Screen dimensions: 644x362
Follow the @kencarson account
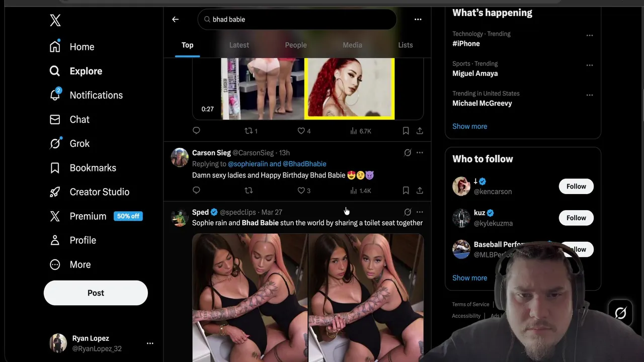pos(576,187)
